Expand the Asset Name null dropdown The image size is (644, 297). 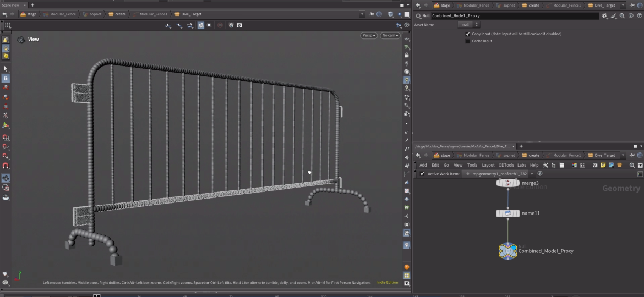(469, 25)
